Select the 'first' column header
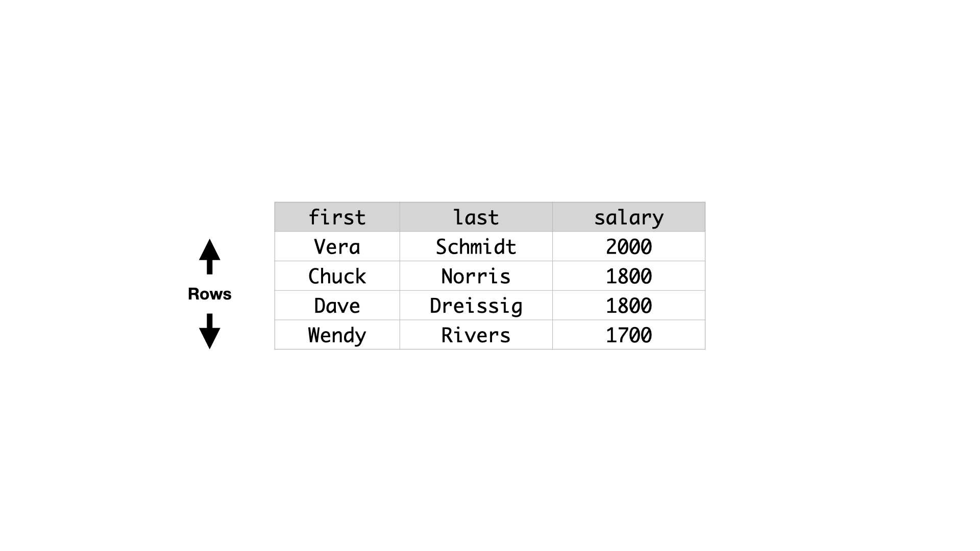This screenshot has height=551, width=980. pyautogui.click(x=337, y=217)
